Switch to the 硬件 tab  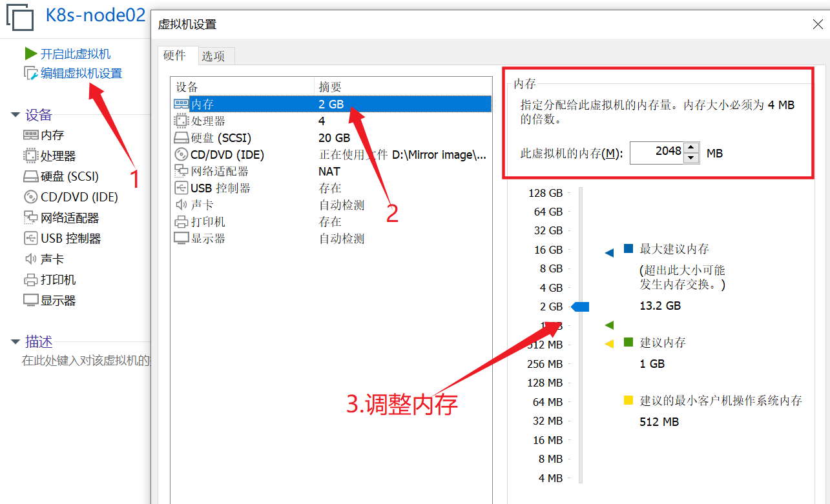174,55
